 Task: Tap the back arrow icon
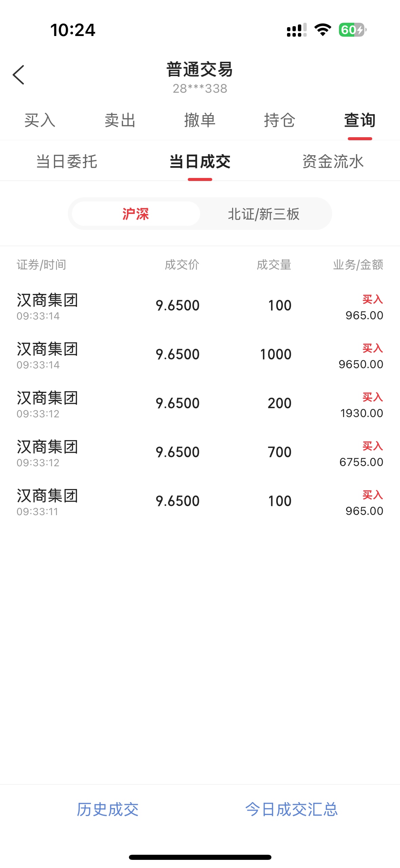tap(18, 75)
